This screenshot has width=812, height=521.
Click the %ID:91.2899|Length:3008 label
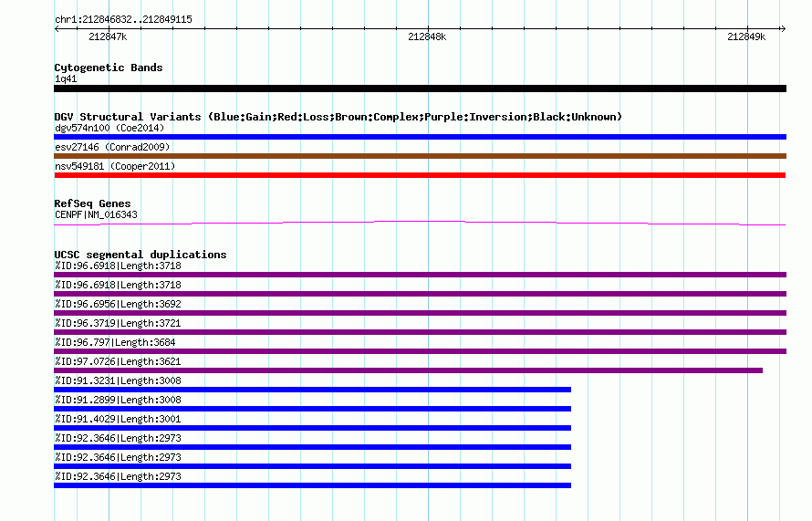[x=118, y=400]
